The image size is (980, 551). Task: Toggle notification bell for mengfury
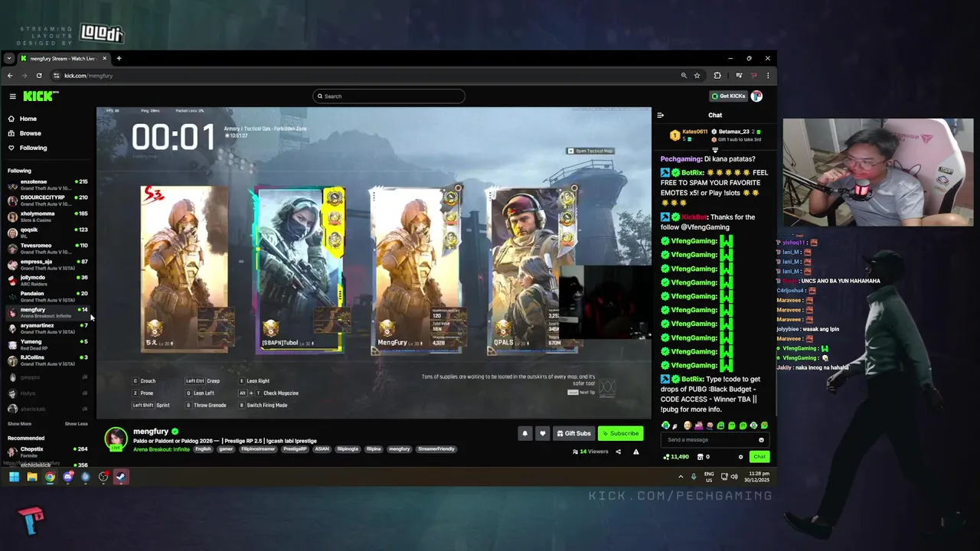pos(524,433)
